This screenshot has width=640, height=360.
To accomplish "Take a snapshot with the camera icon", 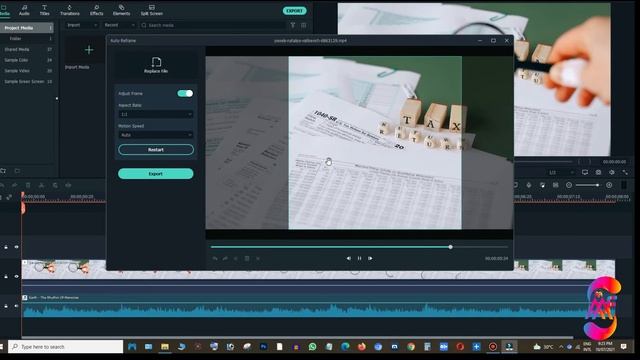I will (x=598, y=173).
